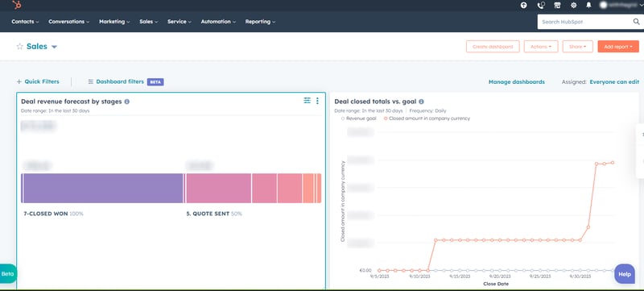Screen dimensions: 644x291
Task: Favorite the Sales dashboard star
Action: pos(19,47)
